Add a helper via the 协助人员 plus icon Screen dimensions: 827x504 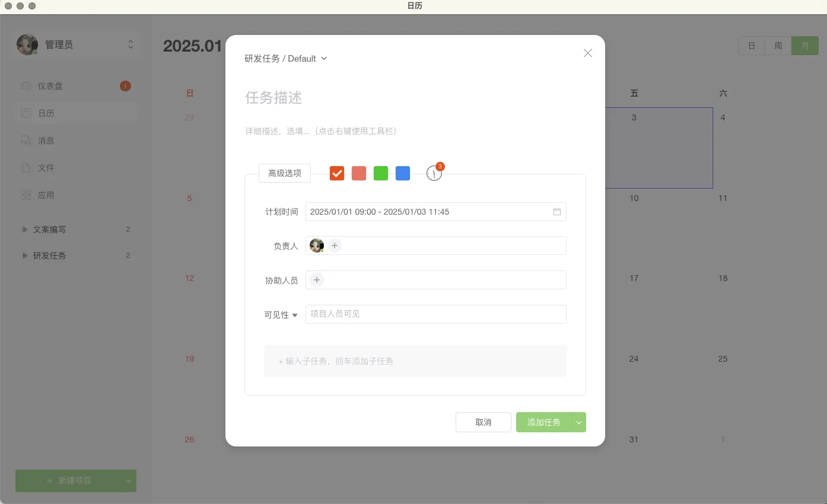tap(316, 279)
